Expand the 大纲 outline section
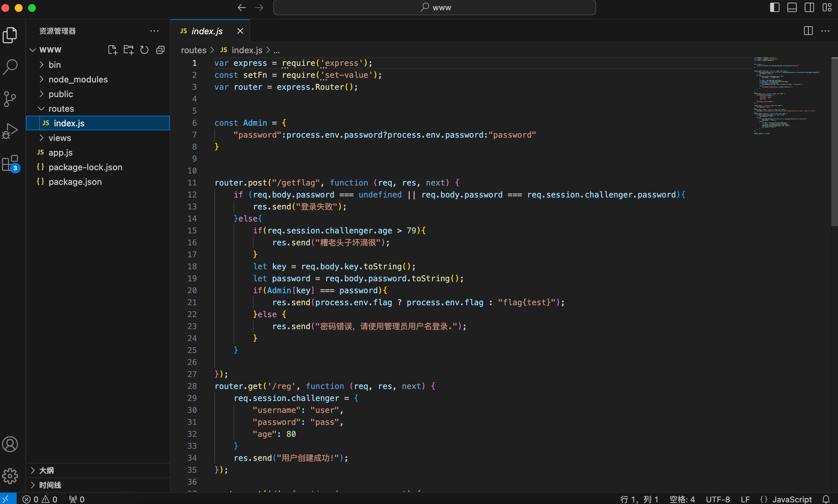The height and width of the screenshot is (504, 838). pos(46,470)
